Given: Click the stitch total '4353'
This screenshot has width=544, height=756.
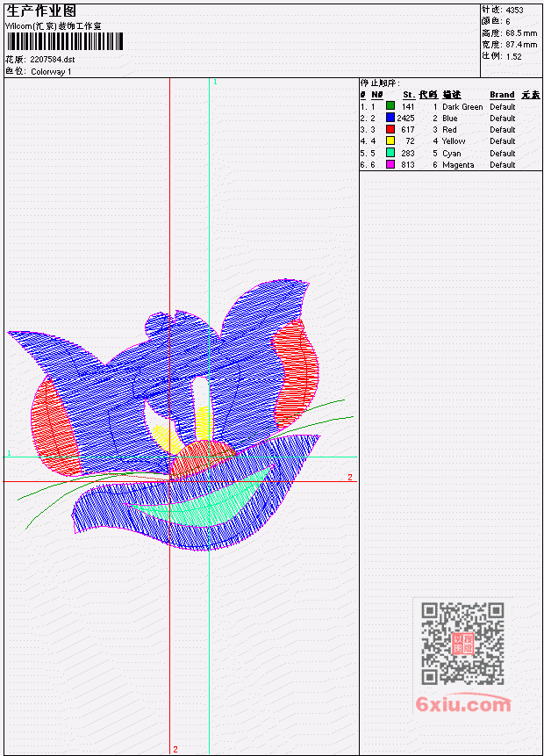Looking at the screenshot, I should click(514, 10).
